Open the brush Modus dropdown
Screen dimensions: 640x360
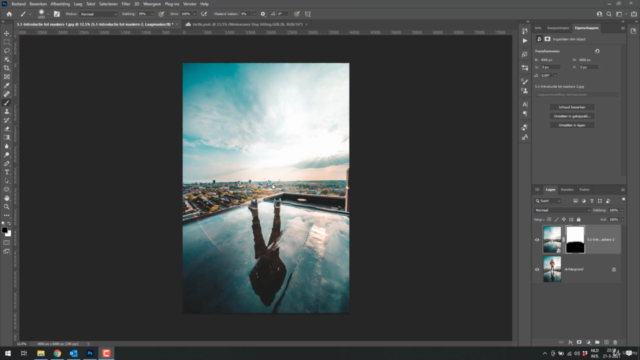pyautogui.click(x=98, y=14)
